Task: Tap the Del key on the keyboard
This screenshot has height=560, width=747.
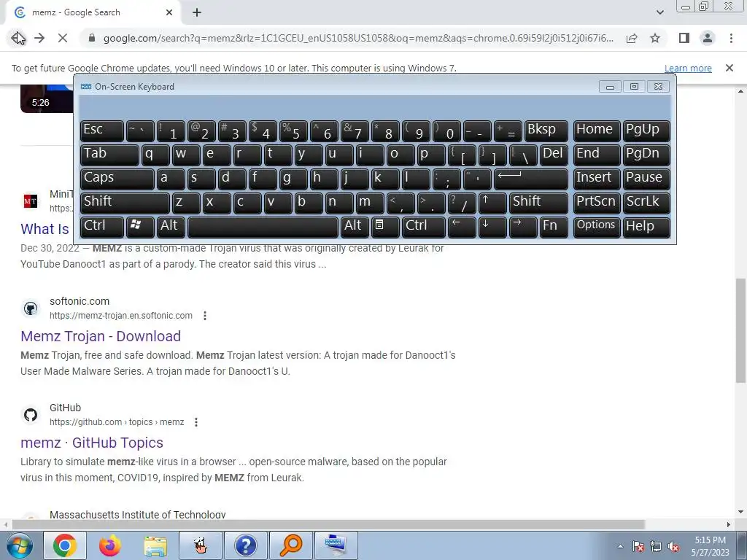Action: click(x=554, y=155)
